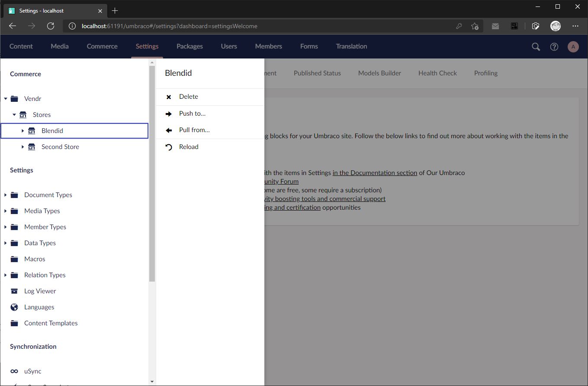Image resolution: width=588 pixels, height=386 pixels.
Task: Add this page to browser favorites
Action: (475, 26)
